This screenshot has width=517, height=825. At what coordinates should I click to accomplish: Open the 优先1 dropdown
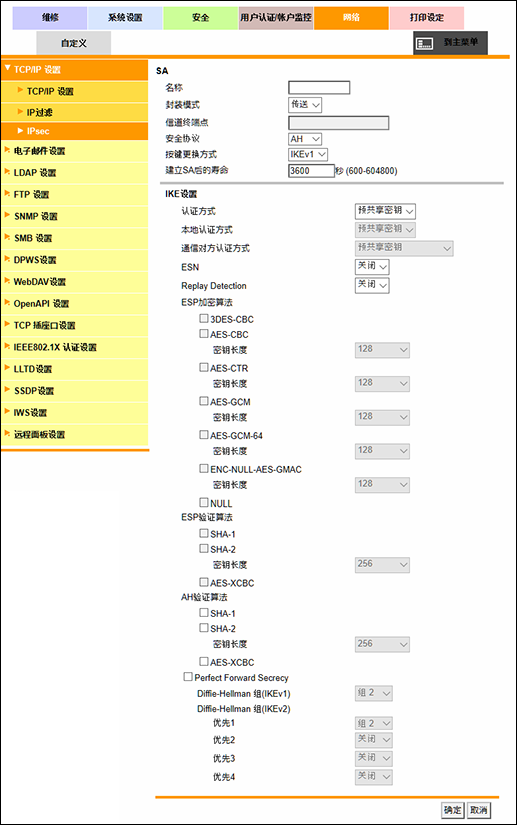(374, 723)
